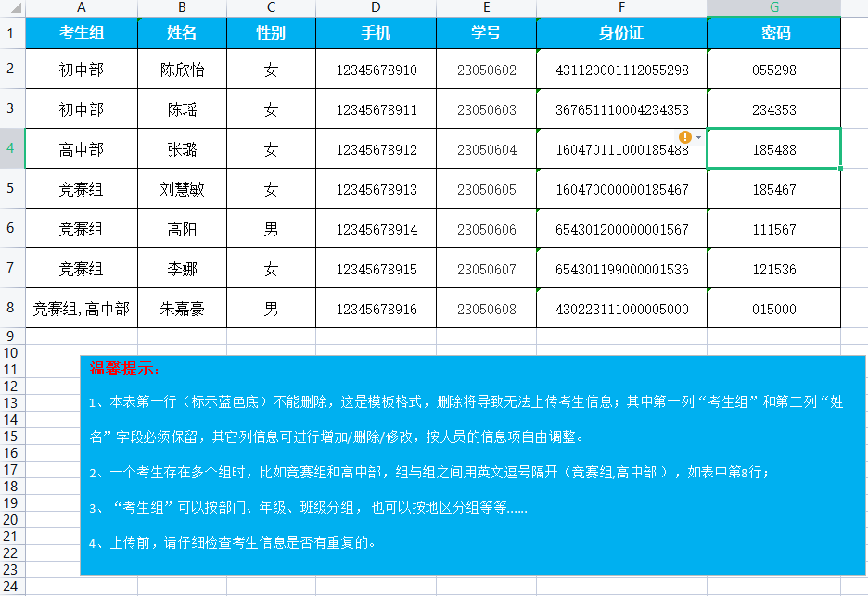Select column C header
This screenshot has height=596, width=868.
pyautogui.click(x=271, y=7)
